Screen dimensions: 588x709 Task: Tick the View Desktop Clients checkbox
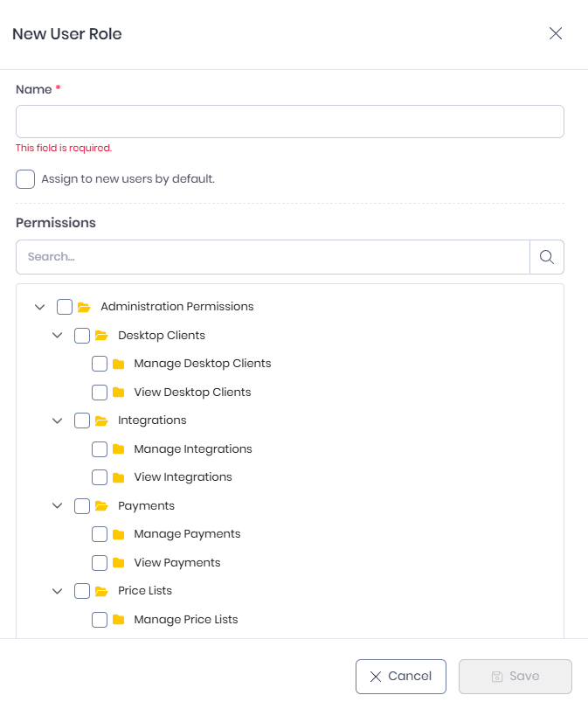[x=100, y=393]
